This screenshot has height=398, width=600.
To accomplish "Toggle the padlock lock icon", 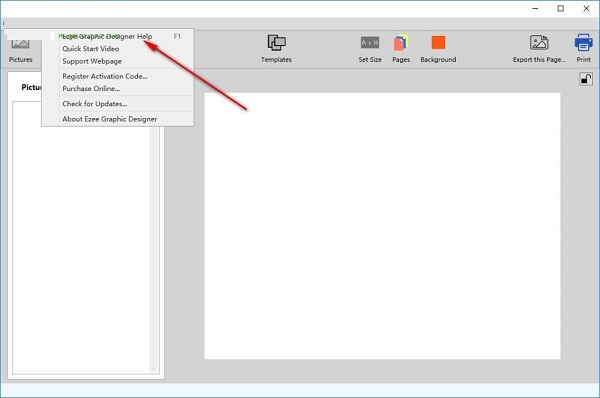I will point(586,79).
